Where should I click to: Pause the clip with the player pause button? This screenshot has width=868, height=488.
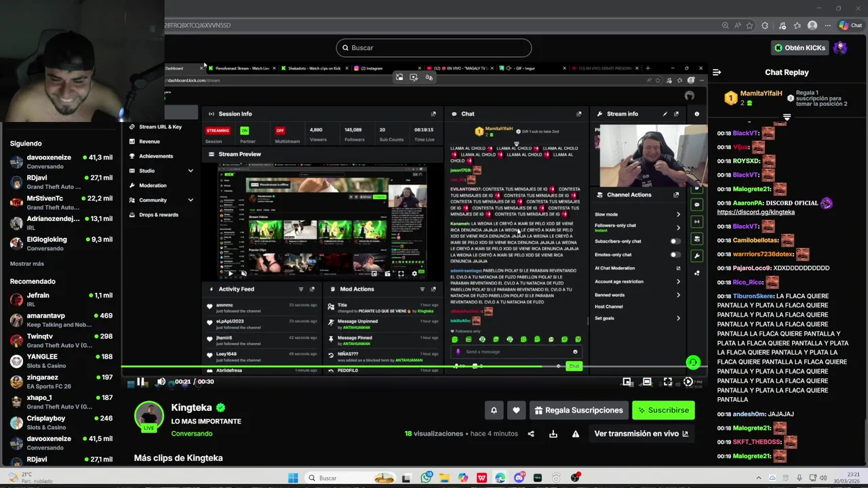[x=140, y=382]
